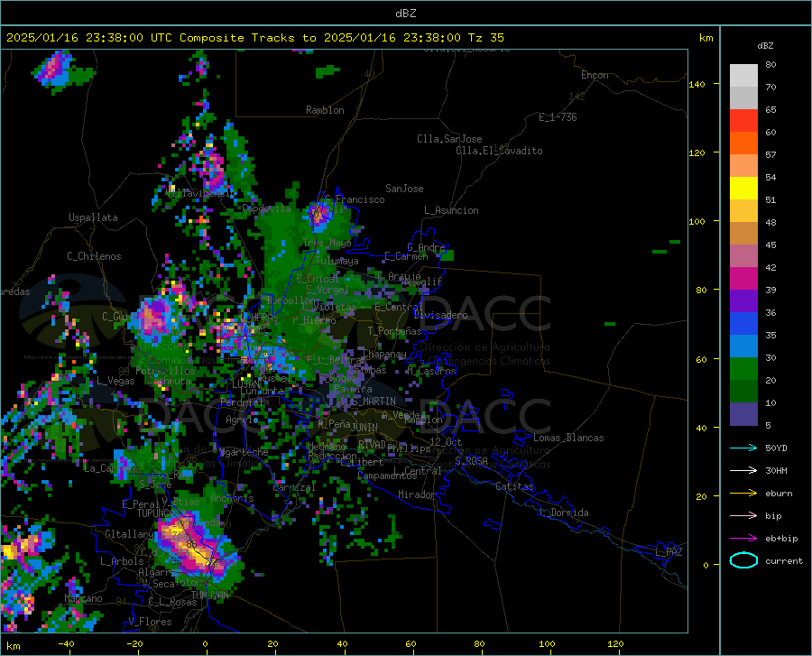Select the pink bip arrow legend symbol
The height and width of the screenshot is (656, 812).
coord(743,515)
